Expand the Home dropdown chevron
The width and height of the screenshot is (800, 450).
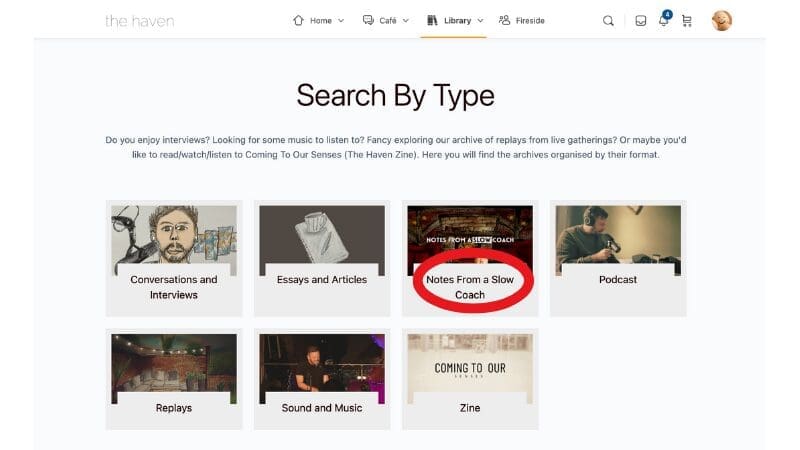(x=341, y=21)
